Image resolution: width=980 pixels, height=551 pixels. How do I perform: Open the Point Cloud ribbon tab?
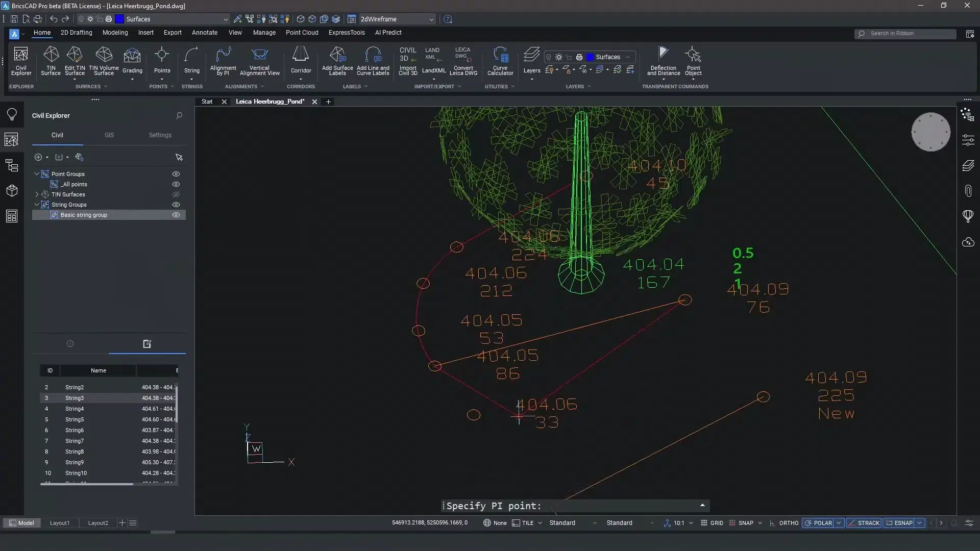(x=302, y=33)
